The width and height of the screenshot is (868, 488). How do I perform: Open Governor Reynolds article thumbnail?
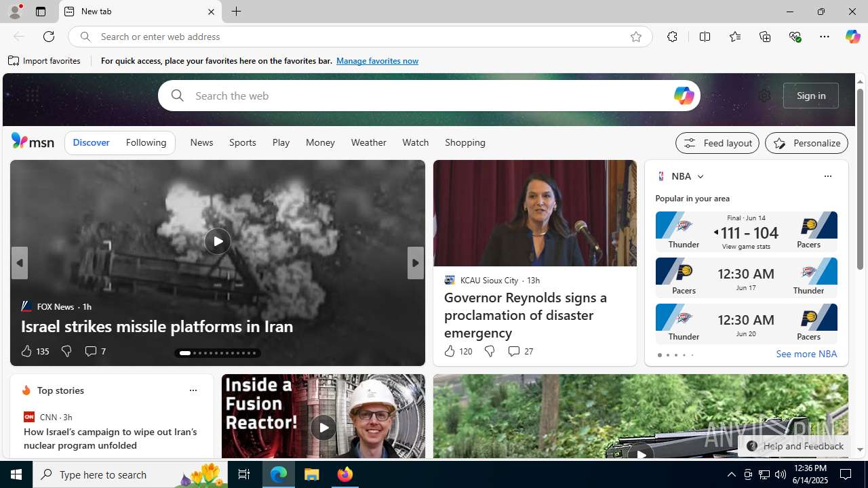tap(534, 213)
